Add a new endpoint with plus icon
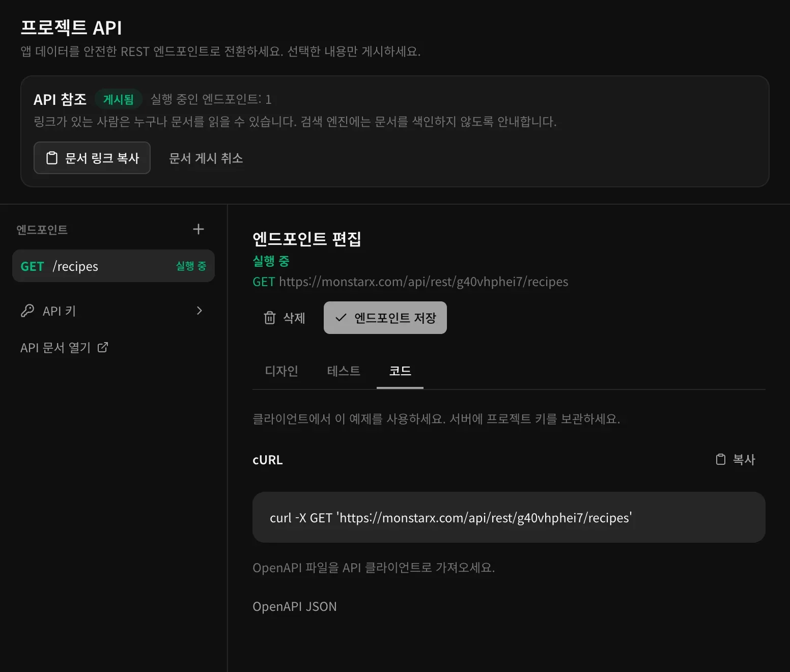Viewport: 790px width, 672px height. [199, 229]
